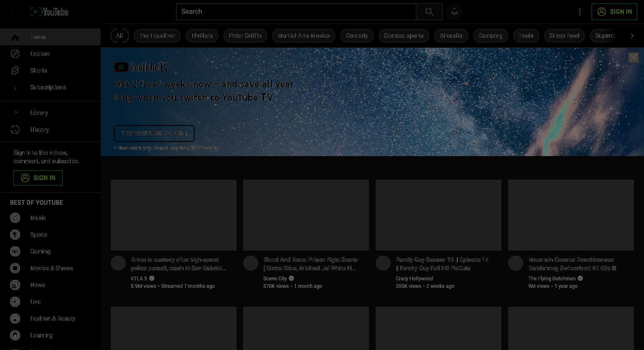The width and height of the screenshot is (644, 350).
Task: Open Mountain Coaster video title
Action: 572,264
